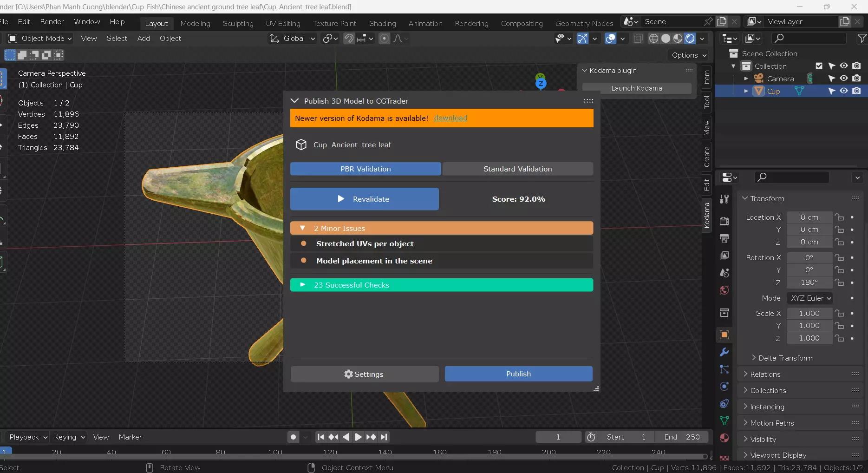This screenshot has width=868, height=473.
Task: Open the Physics properties tab icon
Action: pos(724,387)
